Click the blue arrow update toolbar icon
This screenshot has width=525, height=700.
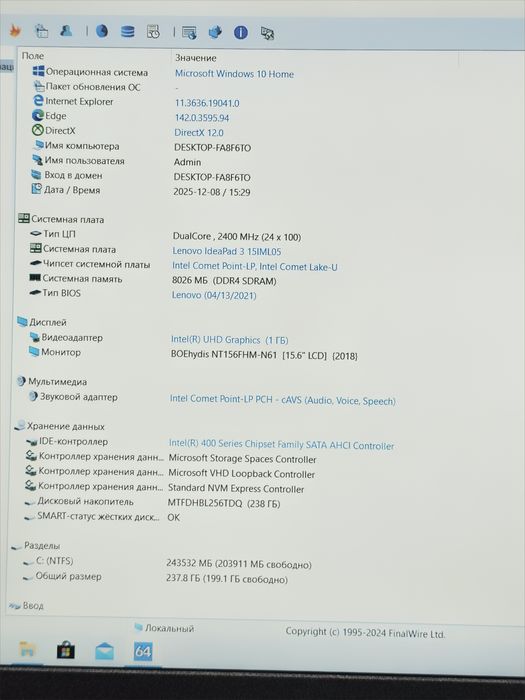click(x=215, y=32)
